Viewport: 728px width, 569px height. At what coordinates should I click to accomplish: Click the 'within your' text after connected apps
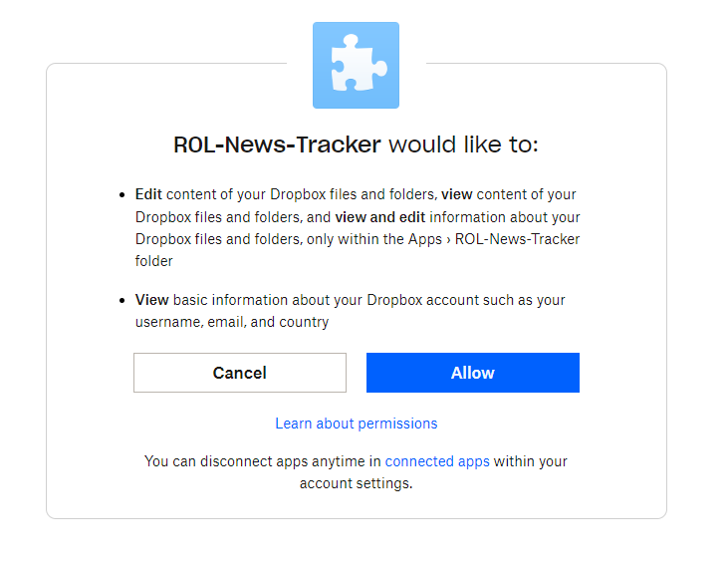531,461
